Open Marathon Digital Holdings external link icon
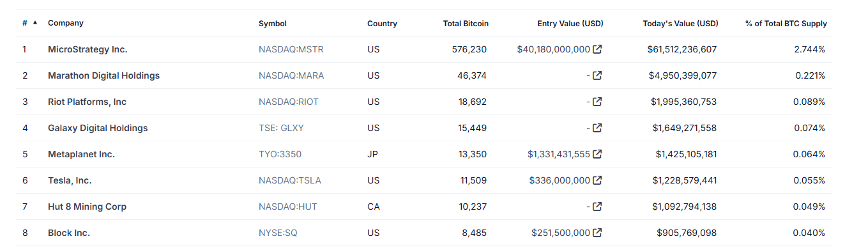Viewport: 868px width, 250px height. click(597, 75)
